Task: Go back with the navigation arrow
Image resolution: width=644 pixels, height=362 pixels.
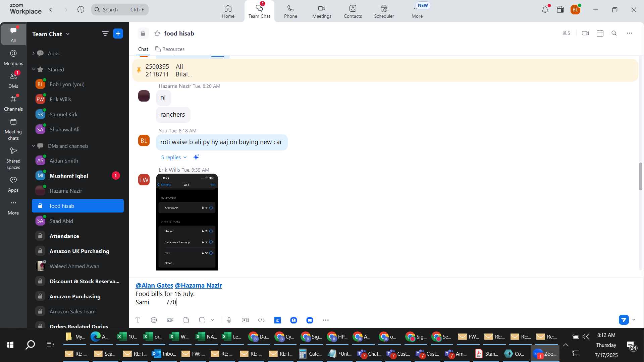Action: click(x=51, y=10)
